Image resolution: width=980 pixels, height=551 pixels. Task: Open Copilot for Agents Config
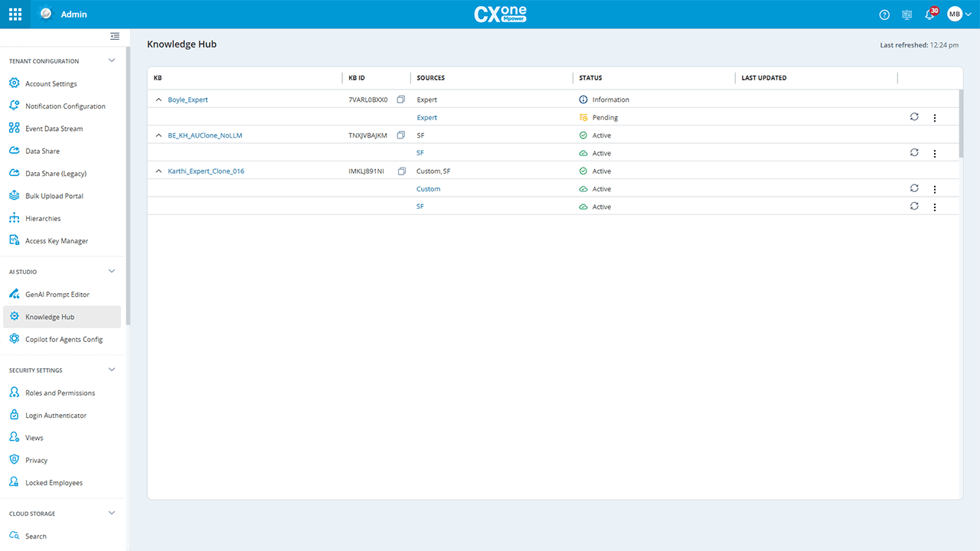(x=64, y=339)
